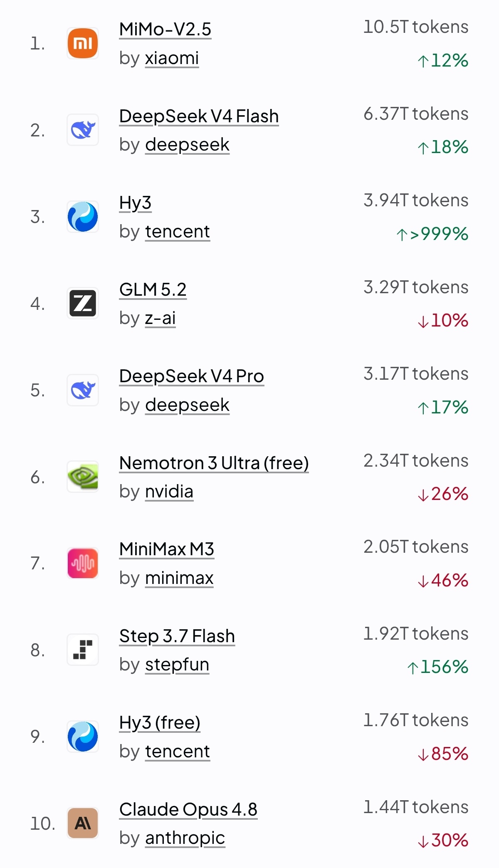The height and width of the screenshot is (868, 499).
Task: Visit the xiaomi author page
Action: click(172, 58)
